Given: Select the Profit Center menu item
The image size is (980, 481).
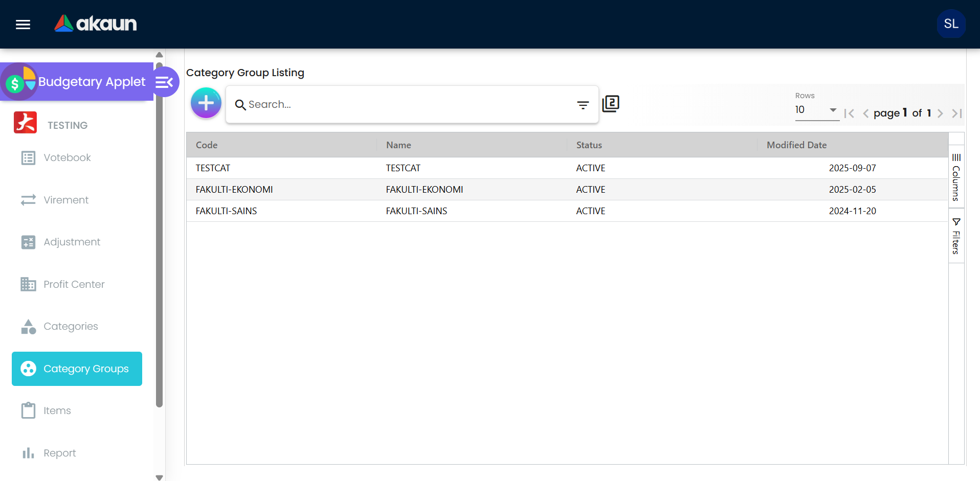Looking at the screenshot, I should point(74,285).
